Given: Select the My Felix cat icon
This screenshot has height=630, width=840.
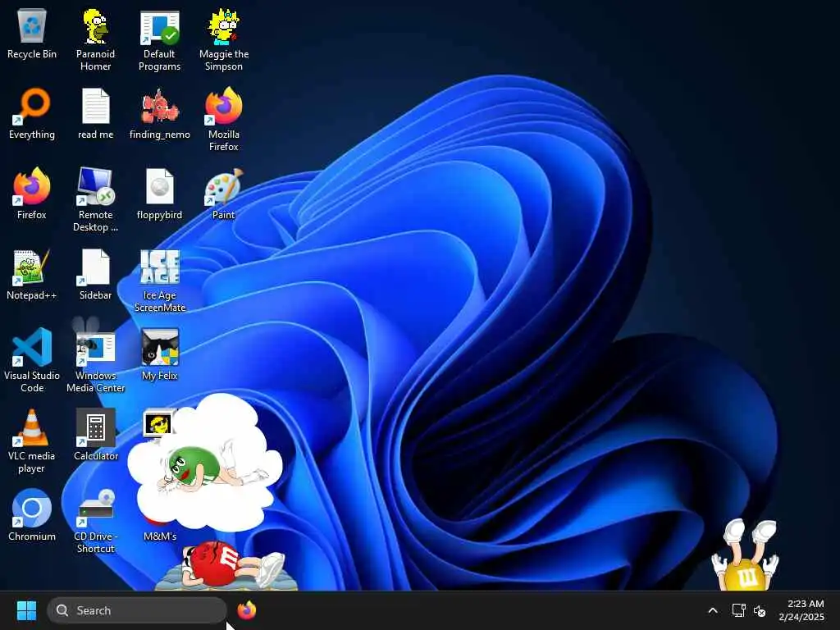Looking at the screenshot, I should point(160,347).
